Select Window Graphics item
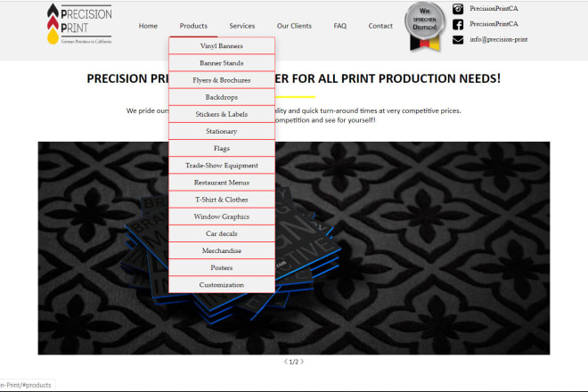Screen dimensions: 588x392 point(222,216)
